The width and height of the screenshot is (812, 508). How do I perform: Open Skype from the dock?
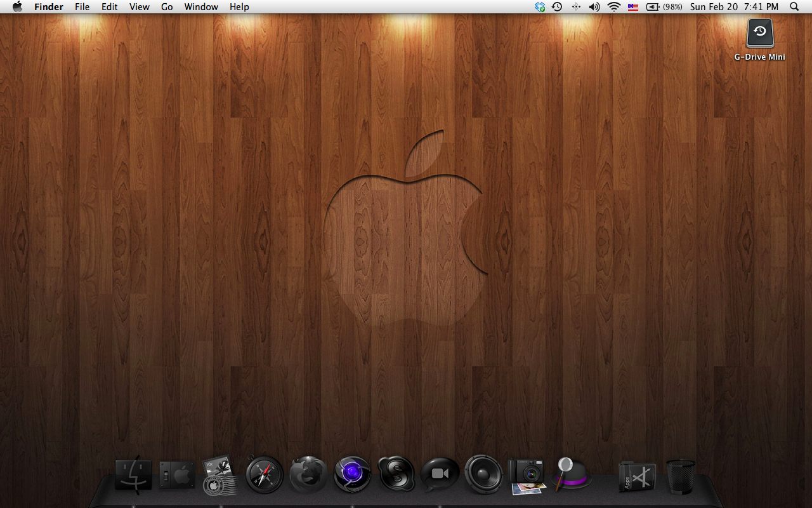(x=396, y=474)
